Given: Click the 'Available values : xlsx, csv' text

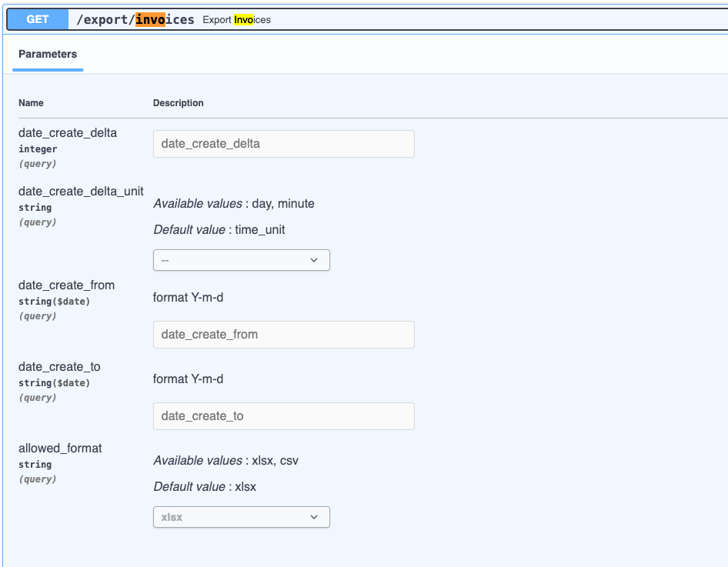Looking at the screenshot, I should coord(225,461).
